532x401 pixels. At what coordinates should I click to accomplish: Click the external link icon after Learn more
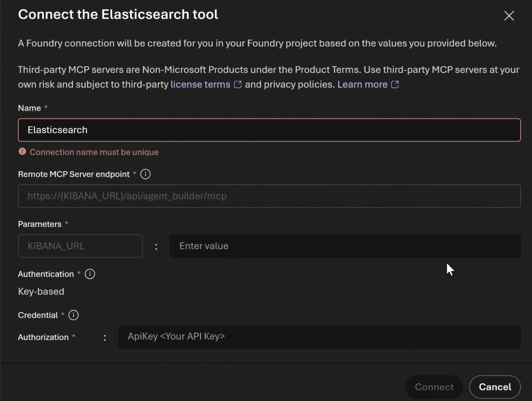pyautogui.click(x=395, y=84)
